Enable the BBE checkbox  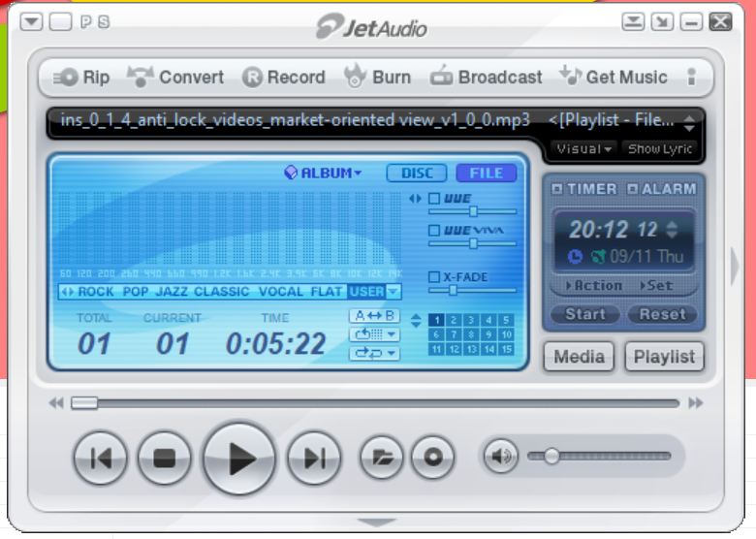[434, 198]
